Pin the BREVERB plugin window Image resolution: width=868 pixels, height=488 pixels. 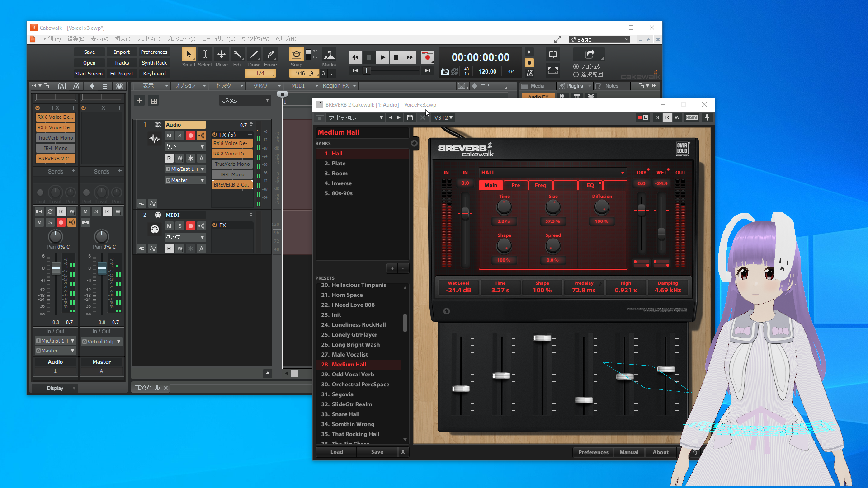tap(708, 117)
